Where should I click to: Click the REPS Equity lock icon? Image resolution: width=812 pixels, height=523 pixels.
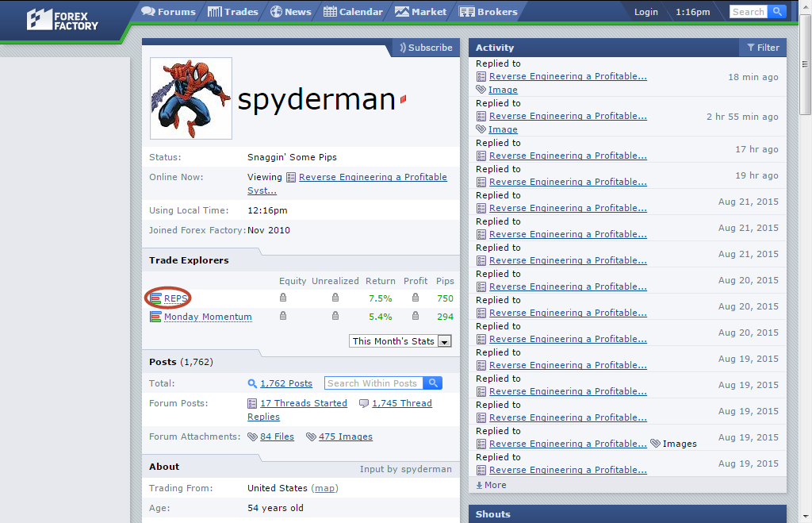pos(283,298)
